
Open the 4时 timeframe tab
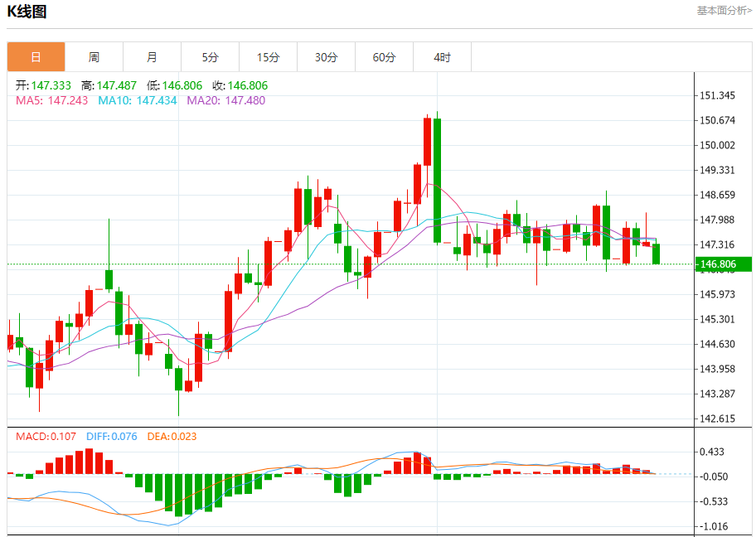442,57
